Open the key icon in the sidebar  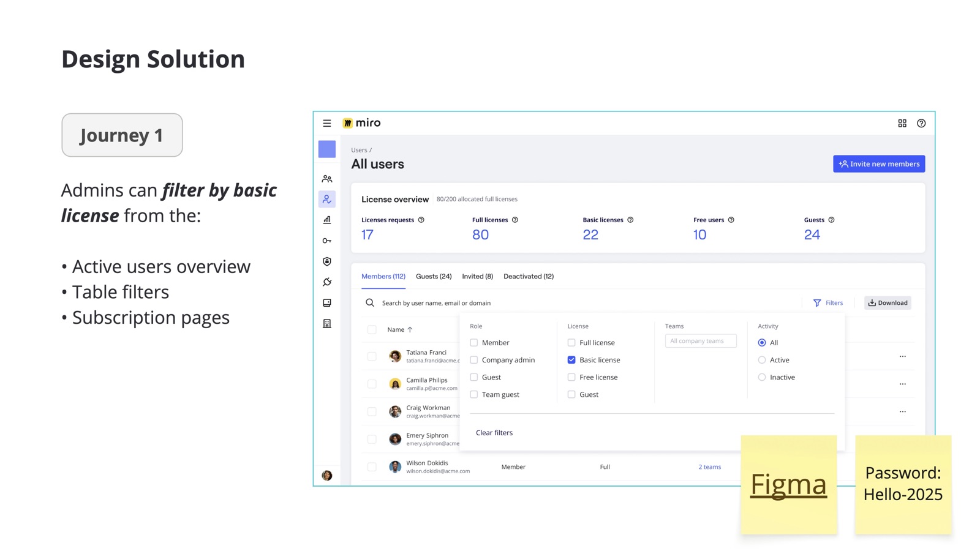point(327,241)
